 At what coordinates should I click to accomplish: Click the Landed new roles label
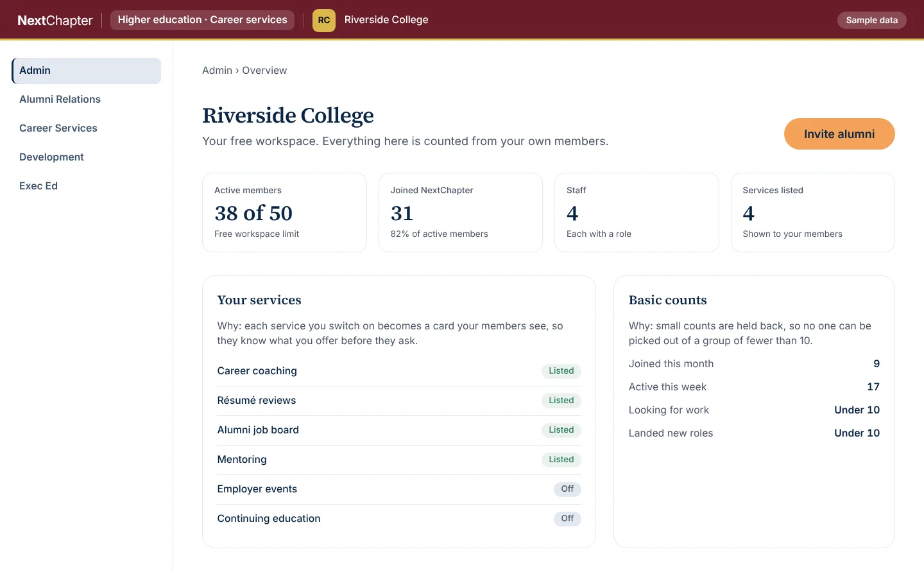(671, 433)
